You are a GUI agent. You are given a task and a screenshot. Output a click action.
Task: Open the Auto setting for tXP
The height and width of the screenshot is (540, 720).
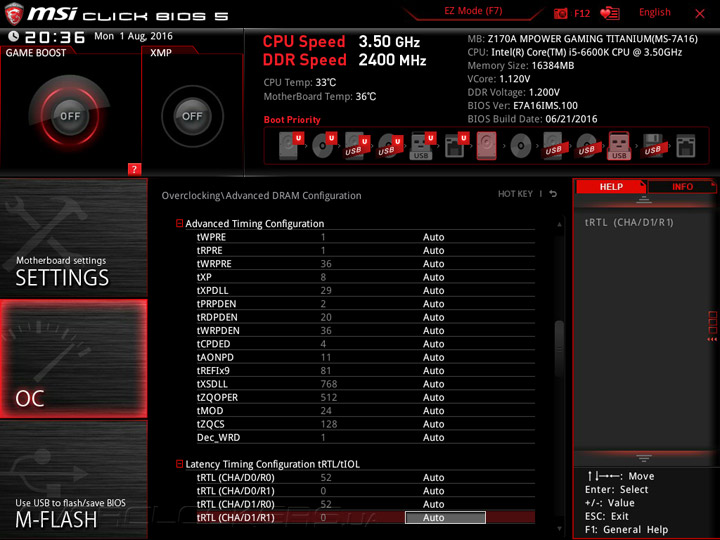[433, 277]
